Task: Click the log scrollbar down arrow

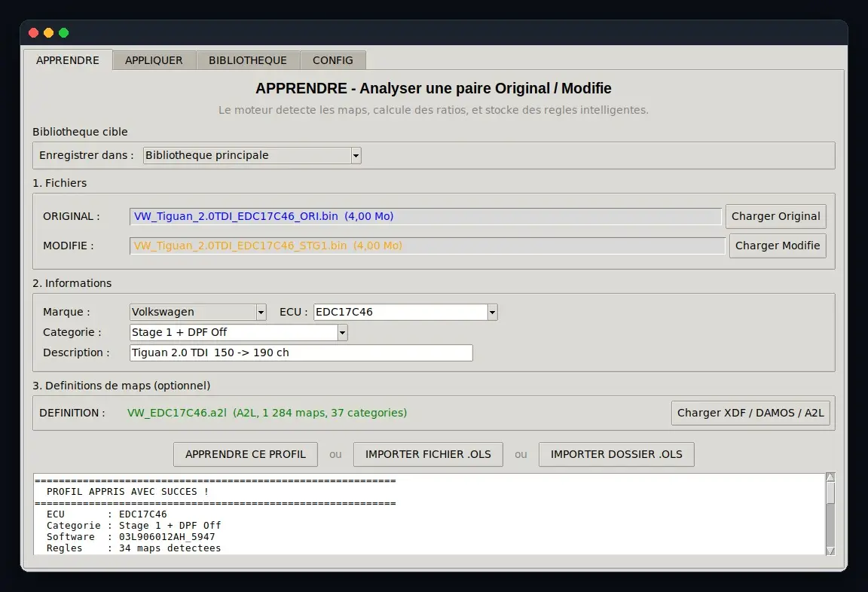Action: (x=830, y=551)
